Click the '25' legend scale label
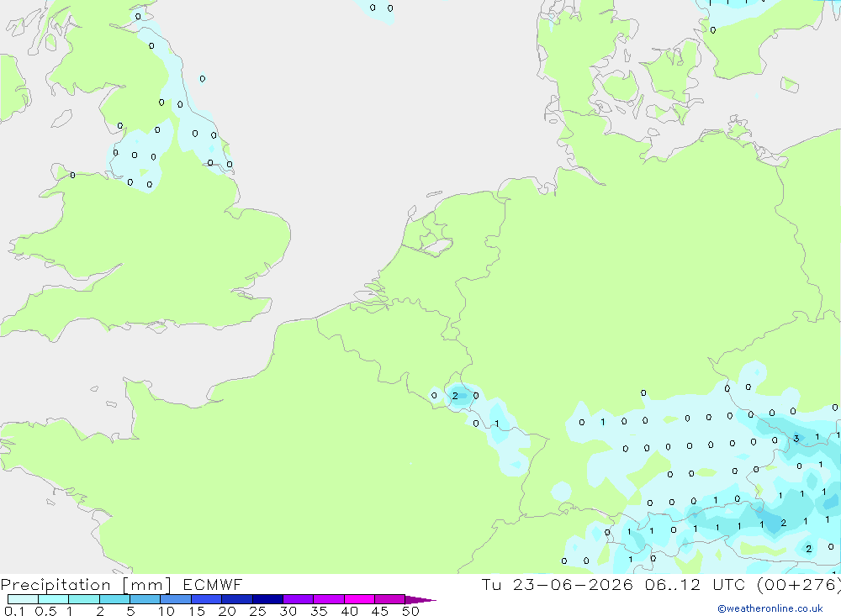Image resolution: width=841 pixels, height=616 pixels. tap(258, 611)
